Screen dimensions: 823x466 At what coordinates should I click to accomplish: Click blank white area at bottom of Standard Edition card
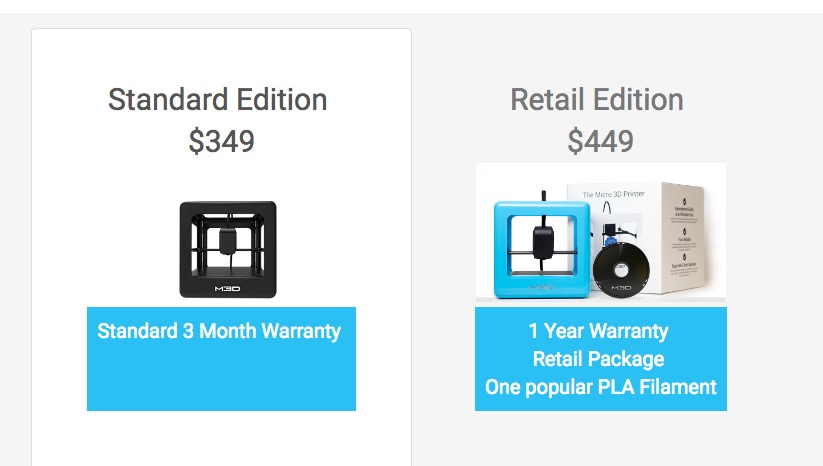click(x=221, y=440)
